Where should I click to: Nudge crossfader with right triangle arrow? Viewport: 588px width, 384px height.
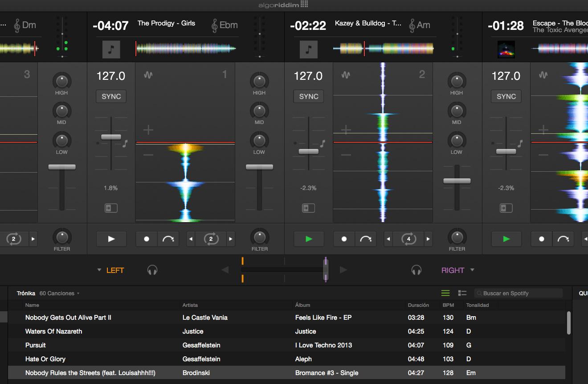[343, 270]
